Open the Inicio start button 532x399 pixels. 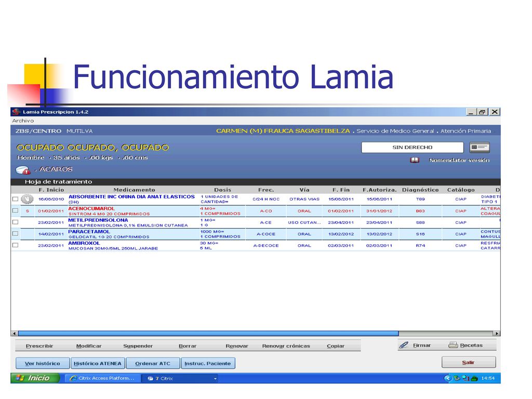[35, 378]
